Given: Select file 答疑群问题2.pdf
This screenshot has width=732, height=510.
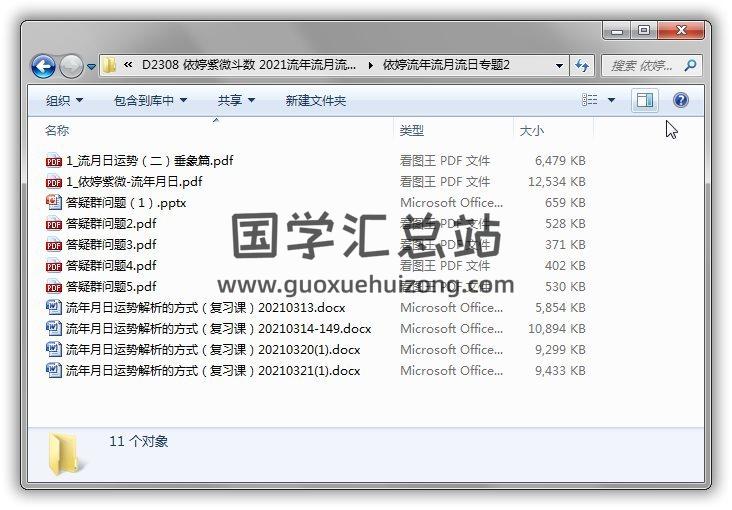Looking at the screenshot, I should pyautogui.click(x=111, y=224).
